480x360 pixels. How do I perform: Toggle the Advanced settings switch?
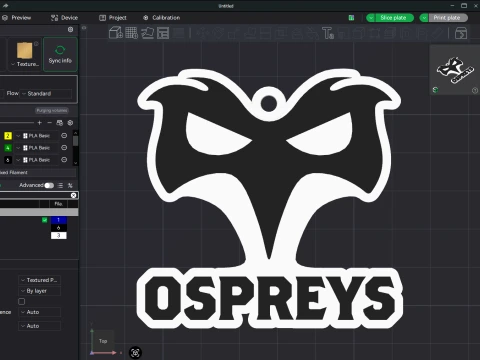click(x=49, y=185)
